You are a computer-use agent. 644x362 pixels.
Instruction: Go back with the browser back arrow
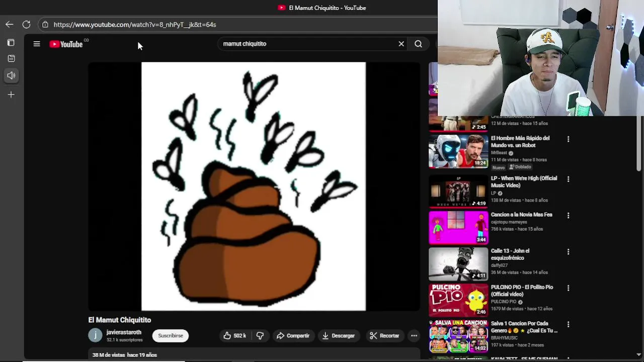pyautogui.click(x=10, y=24)
